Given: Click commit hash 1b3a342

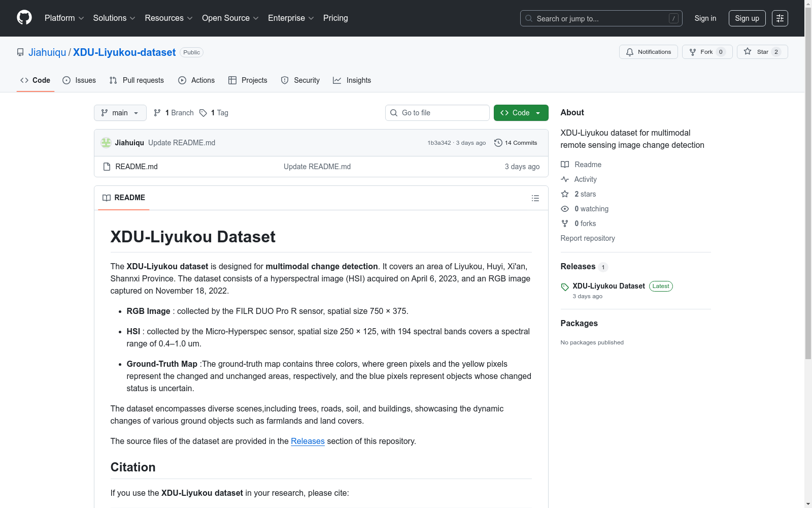Looking at the screenshot, I should 439,143.
